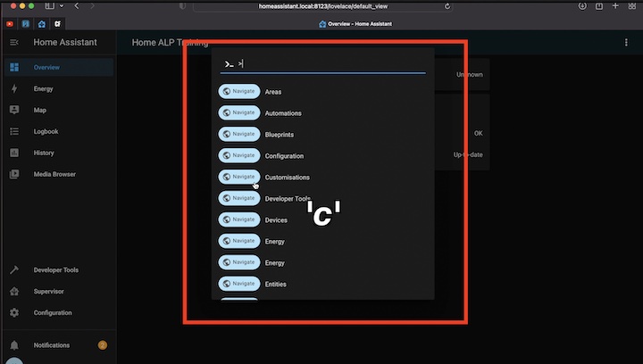Select the Blueprints command entry
Viewport: 643px width, 364px height.
pyautogui.click(x=322, y=135)
